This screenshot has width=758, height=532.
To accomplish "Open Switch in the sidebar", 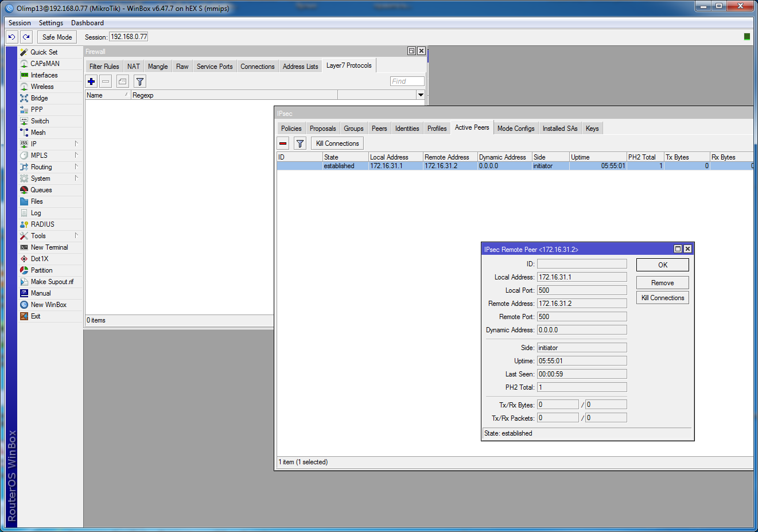I will (40, 121).
